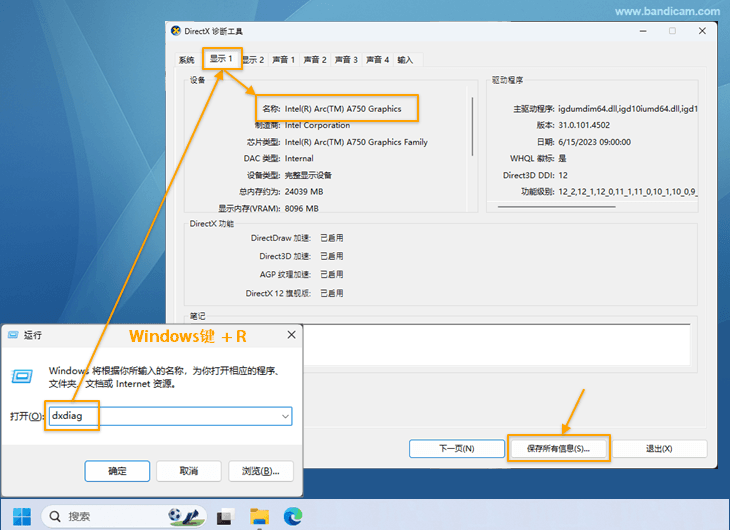
Task: Click total memory value 24039 MB
Action: tap(304, 191)
